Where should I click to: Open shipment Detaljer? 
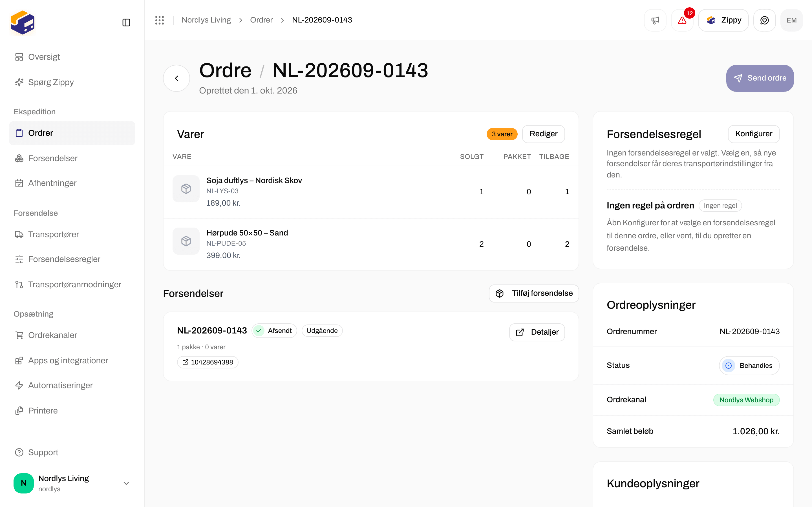[537, 332]
